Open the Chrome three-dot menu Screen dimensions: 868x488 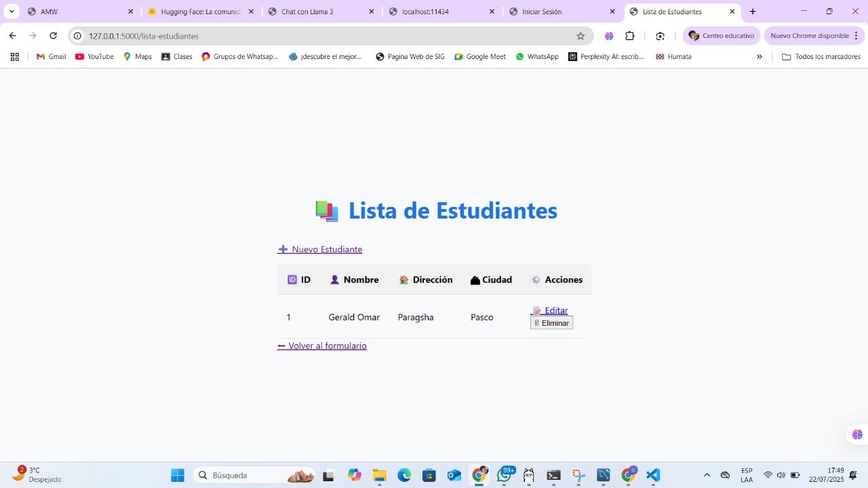coord(856,36)
